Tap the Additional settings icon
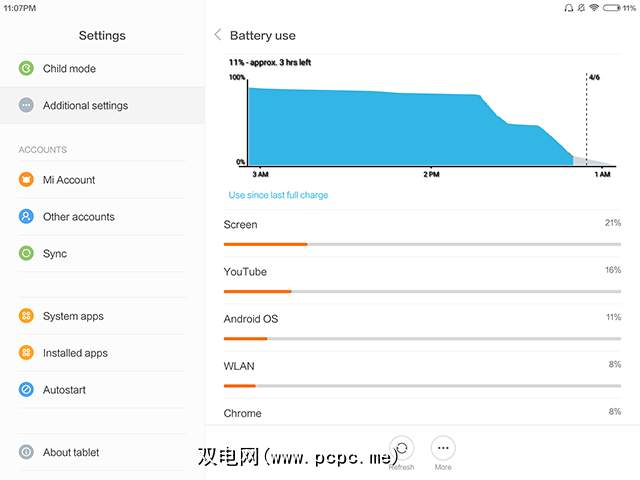Screen dimensions: 640x480 tap(26, 105)
